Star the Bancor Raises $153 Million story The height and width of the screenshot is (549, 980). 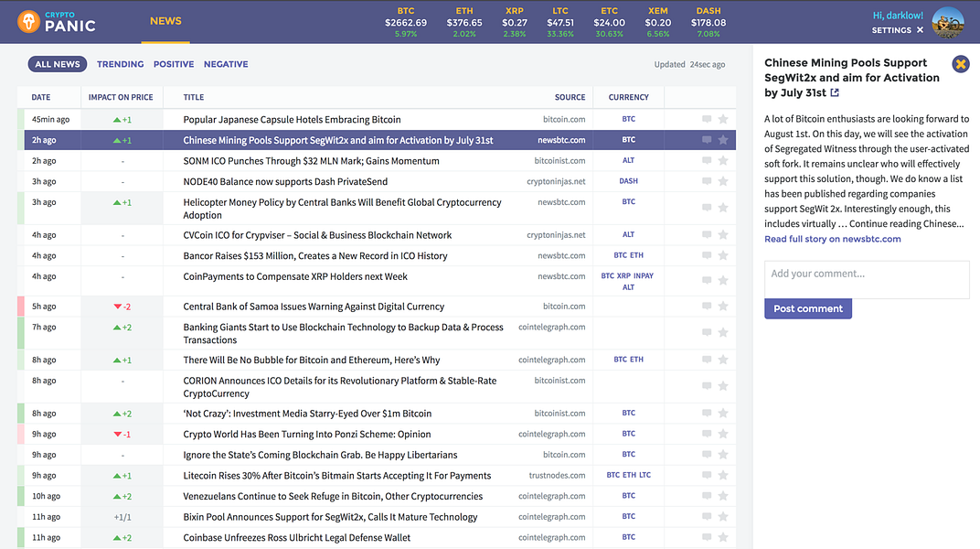point(723,255)
